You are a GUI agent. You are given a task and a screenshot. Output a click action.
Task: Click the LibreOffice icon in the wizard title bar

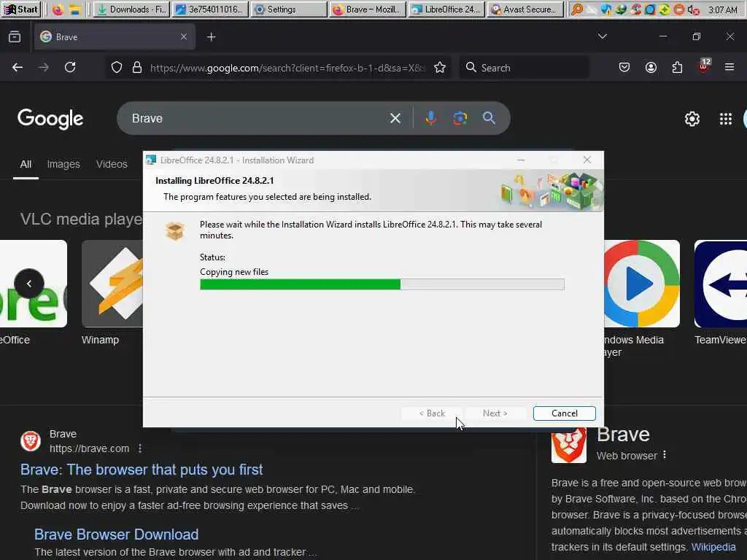pos(151,160)
